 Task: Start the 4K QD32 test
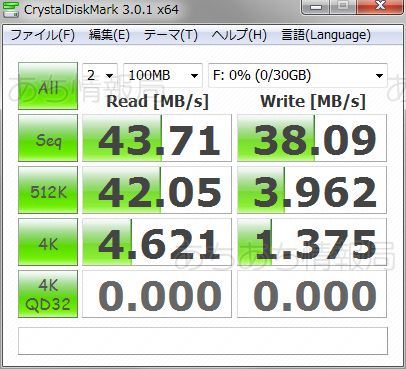[48, 294]
